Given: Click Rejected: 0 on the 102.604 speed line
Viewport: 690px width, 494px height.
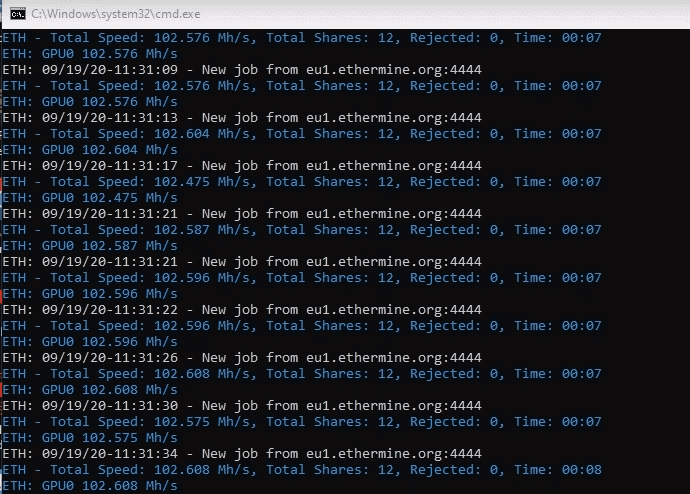Looking at the screenshot, I should (x=453, y=134).
